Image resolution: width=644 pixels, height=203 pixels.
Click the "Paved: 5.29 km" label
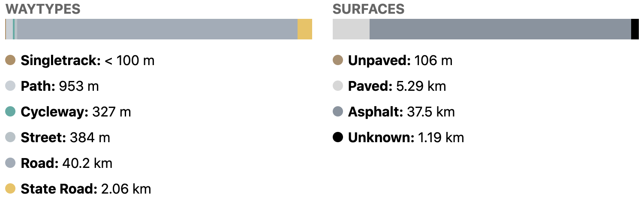tap(397, 86)
